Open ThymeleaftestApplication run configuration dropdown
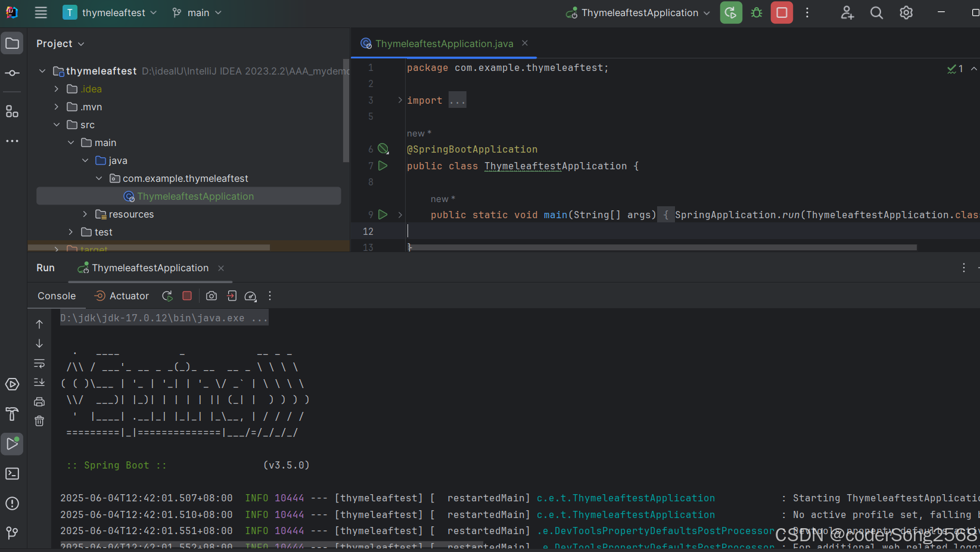 click(638, 13)
